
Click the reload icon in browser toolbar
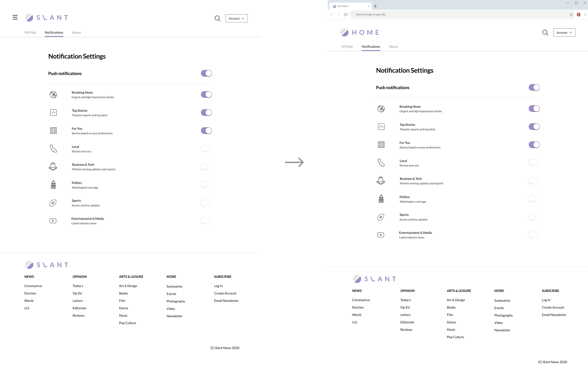point(345,15)
